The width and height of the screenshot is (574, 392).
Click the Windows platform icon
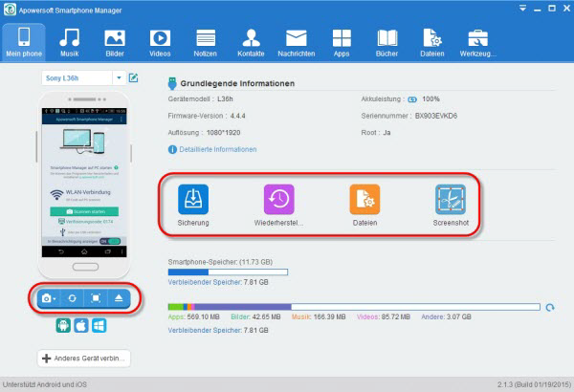click(99, 325)
